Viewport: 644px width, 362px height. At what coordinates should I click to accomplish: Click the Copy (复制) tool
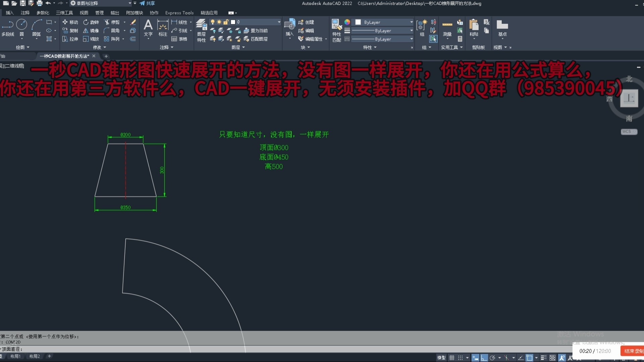[x=70, y=31]
